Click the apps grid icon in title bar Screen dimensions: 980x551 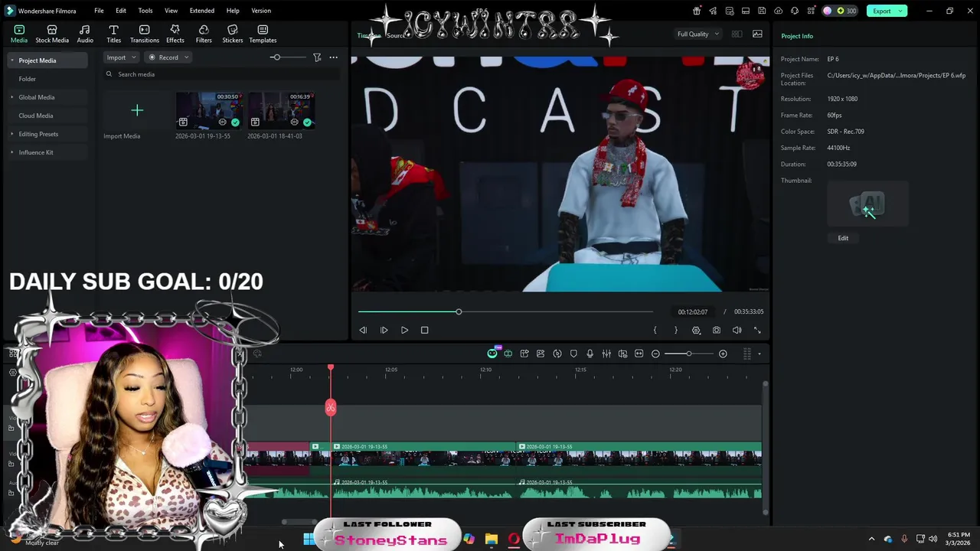(811, 11)
